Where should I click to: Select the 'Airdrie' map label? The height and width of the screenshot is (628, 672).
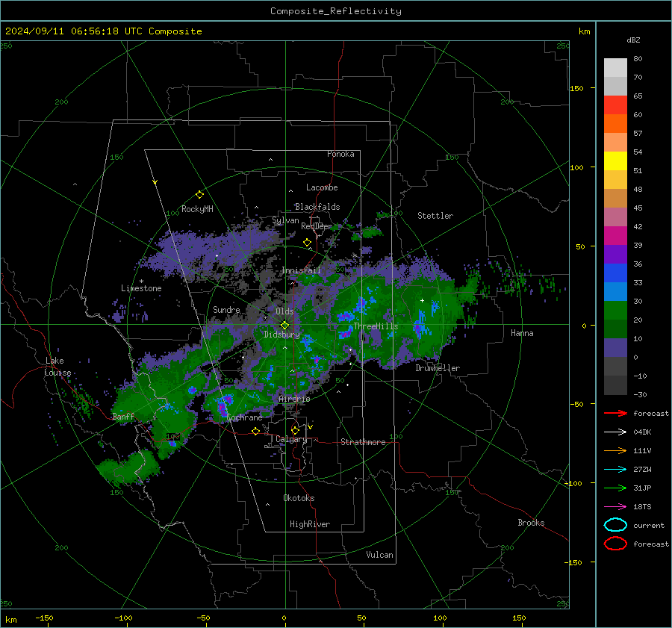tap(294, 399)
